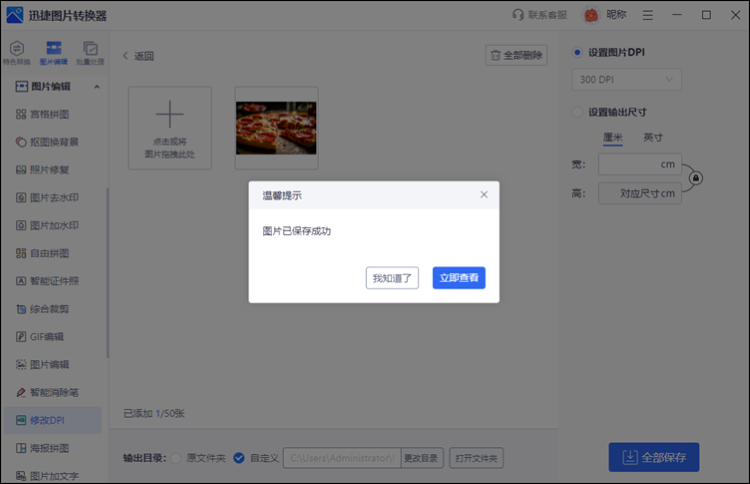This screenshot has width=750, height=484.
Task: Select 抠图换背景 in the sidebar
Action: pos(47,142)
